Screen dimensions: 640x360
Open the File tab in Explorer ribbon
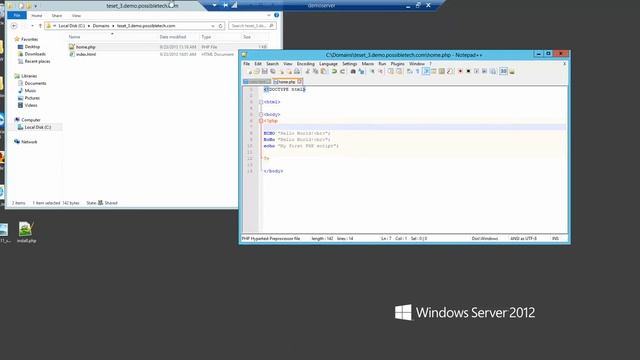tap(17, 16)
